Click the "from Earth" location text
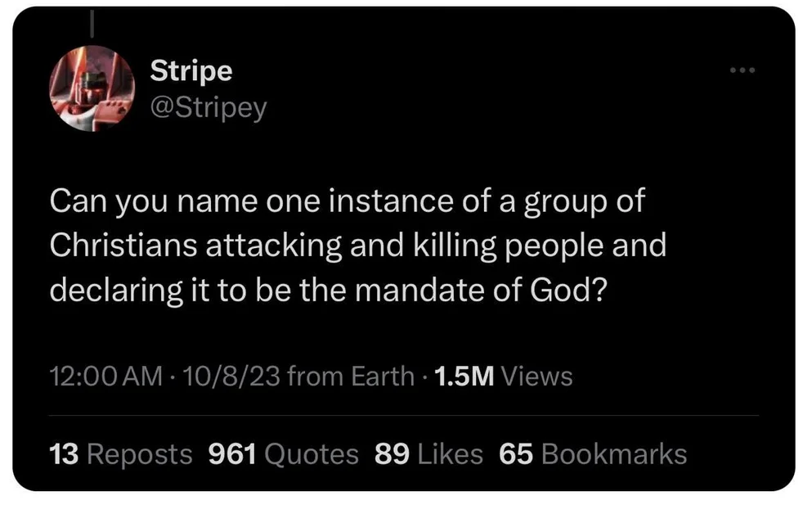The height and width of the screenshot is (505, 812). click(352, 376)
